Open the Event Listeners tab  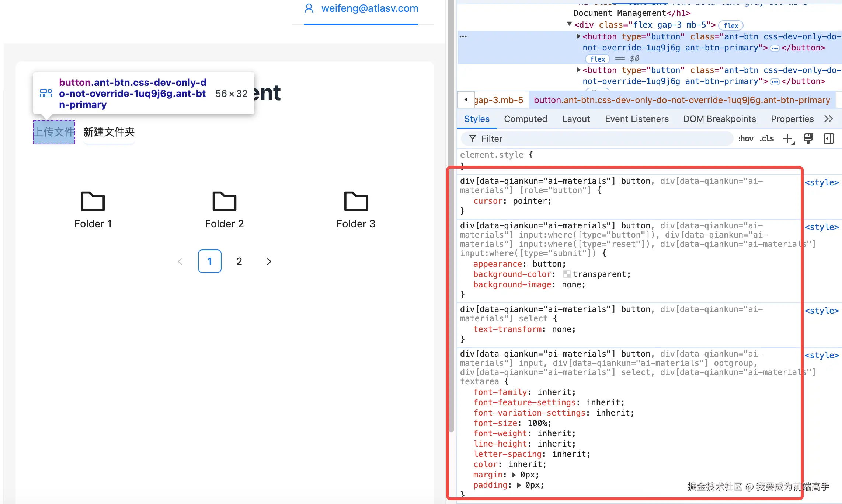[x=636, y=119]
